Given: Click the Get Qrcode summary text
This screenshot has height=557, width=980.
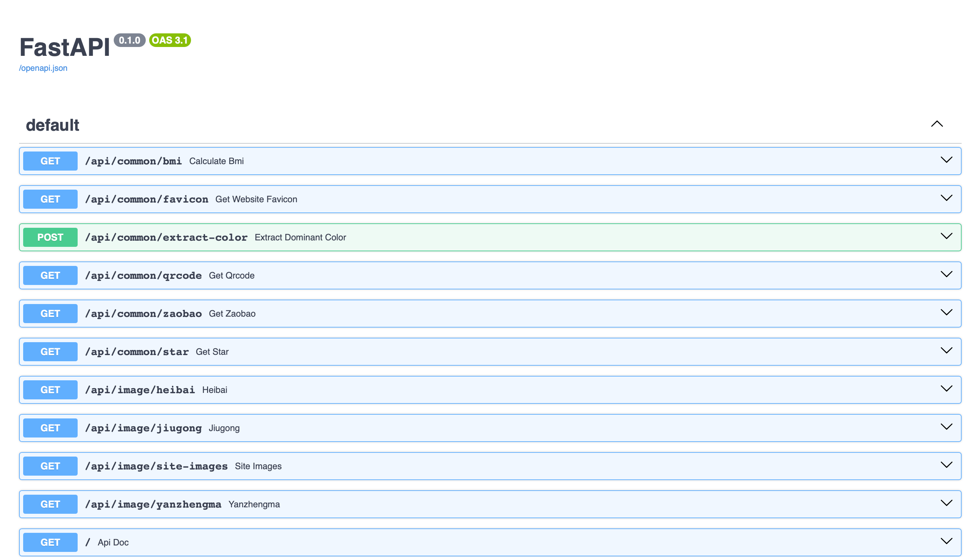Looking at the screenshot, I should (x=232, y=276).
